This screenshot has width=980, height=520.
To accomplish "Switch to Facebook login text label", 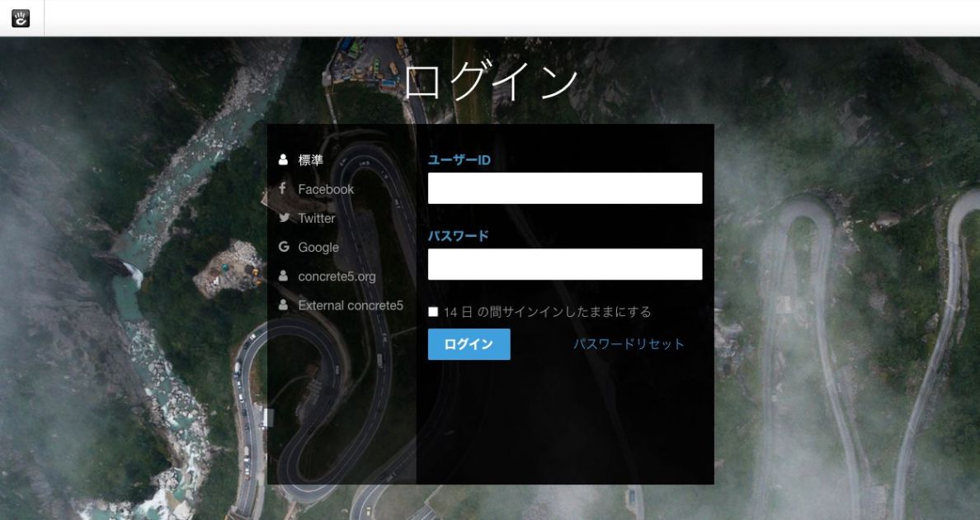I will (x=326, y=190).
